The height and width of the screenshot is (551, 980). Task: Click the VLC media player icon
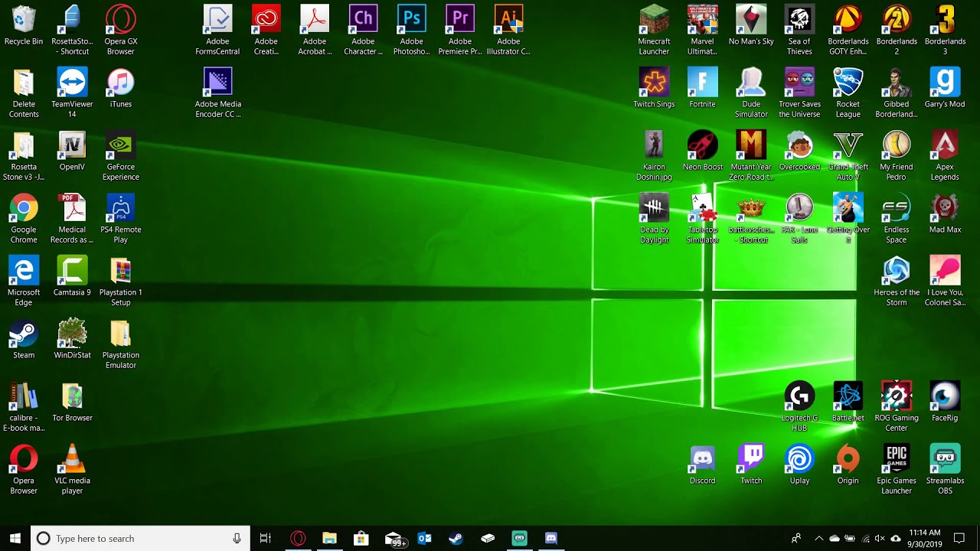click(72, 470)
